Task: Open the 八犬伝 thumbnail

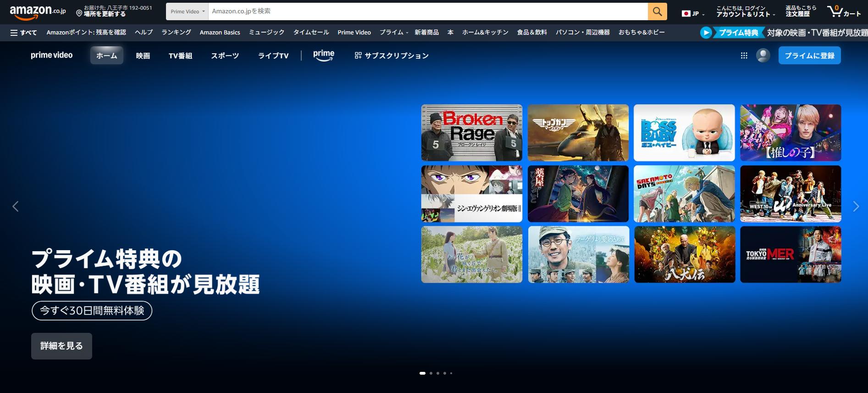Action: (684, 254)
